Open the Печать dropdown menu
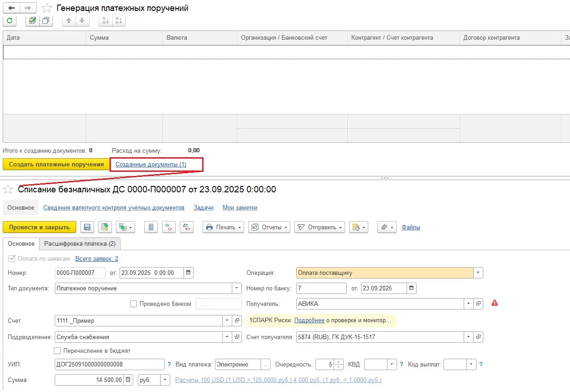This screenshot has width=570, height=392. pos(223,227)
